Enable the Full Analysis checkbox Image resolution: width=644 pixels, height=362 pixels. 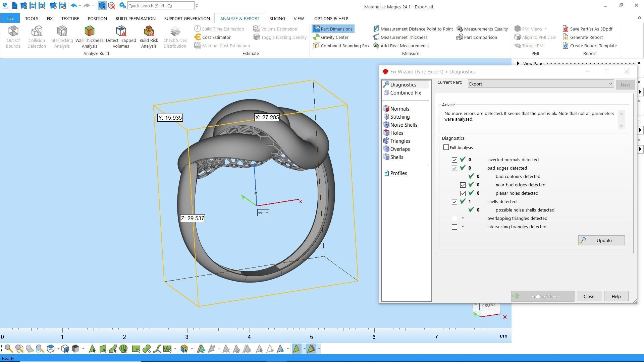(446, 147)
